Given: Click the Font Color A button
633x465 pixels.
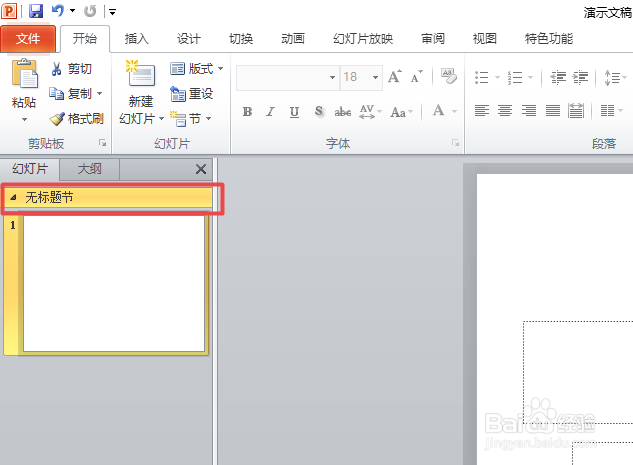Looking at the screenshot, I should [438, 111].
